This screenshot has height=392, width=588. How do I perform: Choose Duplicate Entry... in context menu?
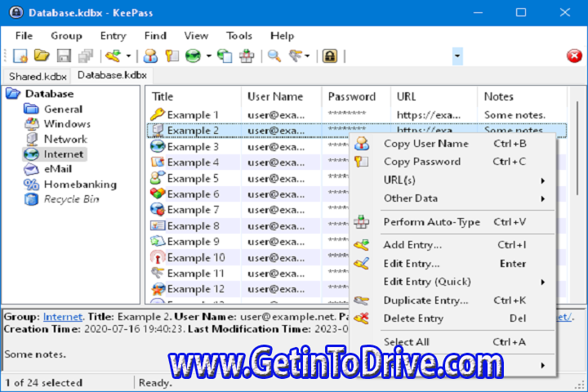tap(452, 301)
